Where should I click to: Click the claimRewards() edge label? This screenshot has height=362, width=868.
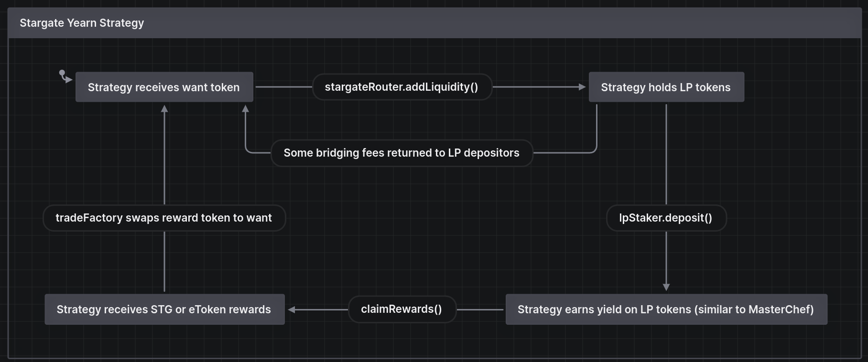[x=402, y=309]
